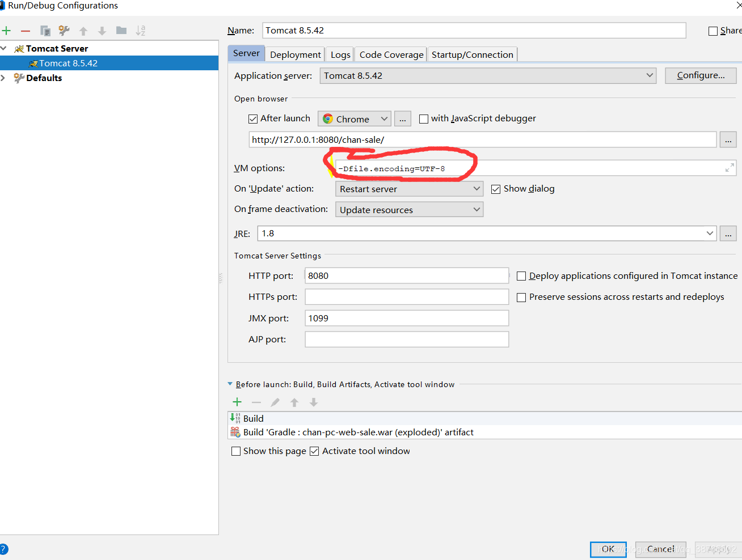Remove the selected before launch task
This screenshot has height=560, width=742.
pos(256,402)
